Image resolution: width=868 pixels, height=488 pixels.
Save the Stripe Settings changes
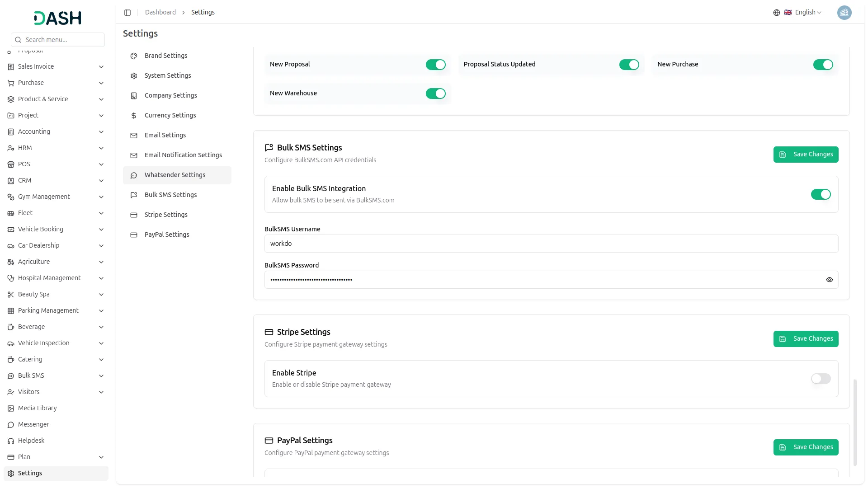[806, 339]
